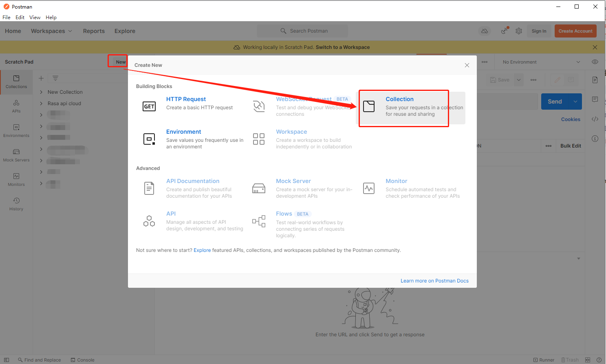
Task: Dismiss the Scratch Pad banner
Action: pos(595,47)
